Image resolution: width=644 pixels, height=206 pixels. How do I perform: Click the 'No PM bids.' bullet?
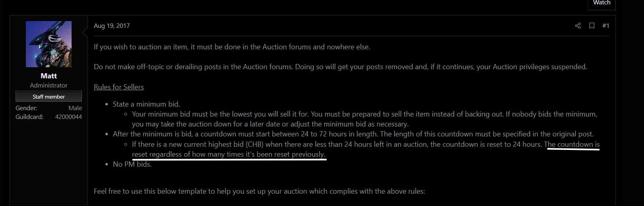(132, 164)
